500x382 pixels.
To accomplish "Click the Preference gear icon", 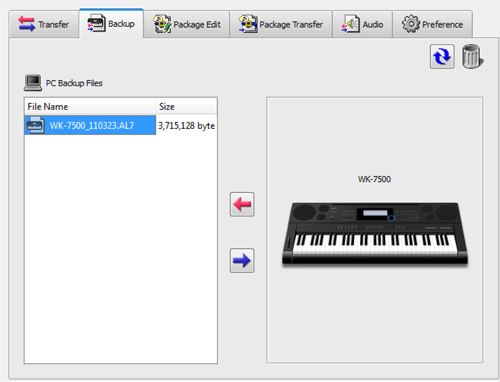I will (x=411, y=24).
